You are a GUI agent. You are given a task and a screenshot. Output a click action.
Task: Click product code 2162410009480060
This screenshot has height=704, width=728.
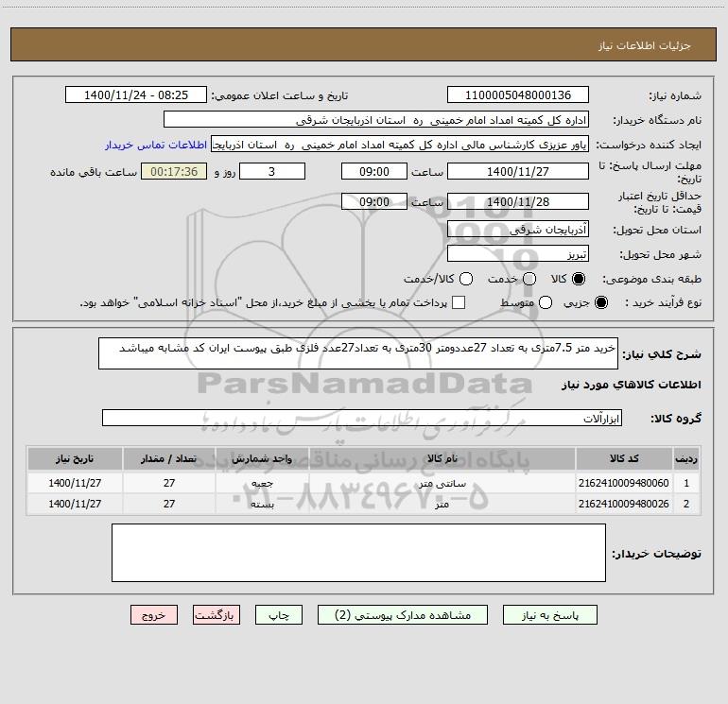(x=624, y=483)
